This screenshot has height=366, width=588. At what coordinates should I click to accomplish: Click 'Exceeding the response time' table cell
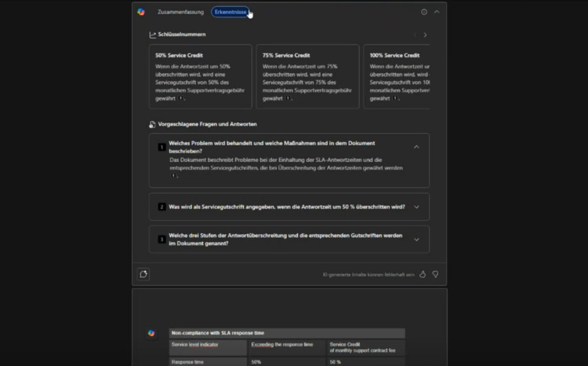286,348
